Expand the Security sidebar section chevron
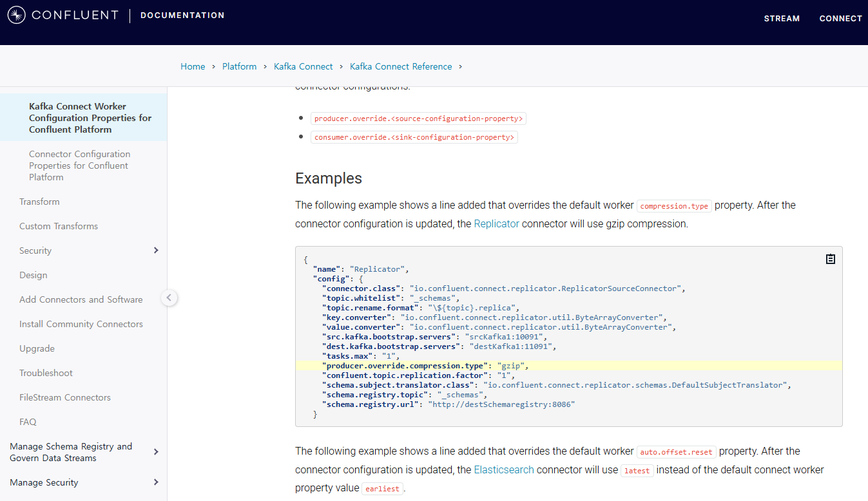Viewport: 868px width, 501px height. point(155,250)
